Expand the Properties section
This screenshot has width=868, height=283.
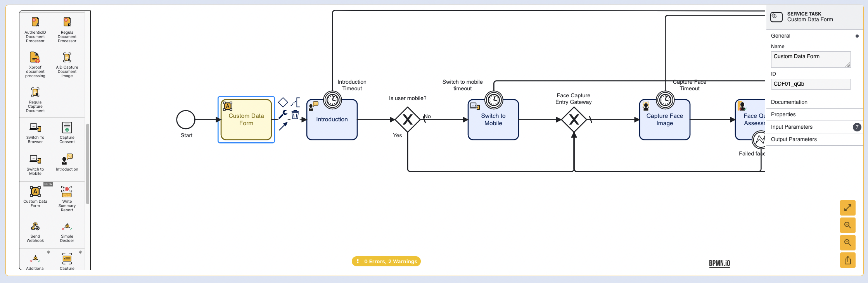pyautogui.click(x=815, y=114)
